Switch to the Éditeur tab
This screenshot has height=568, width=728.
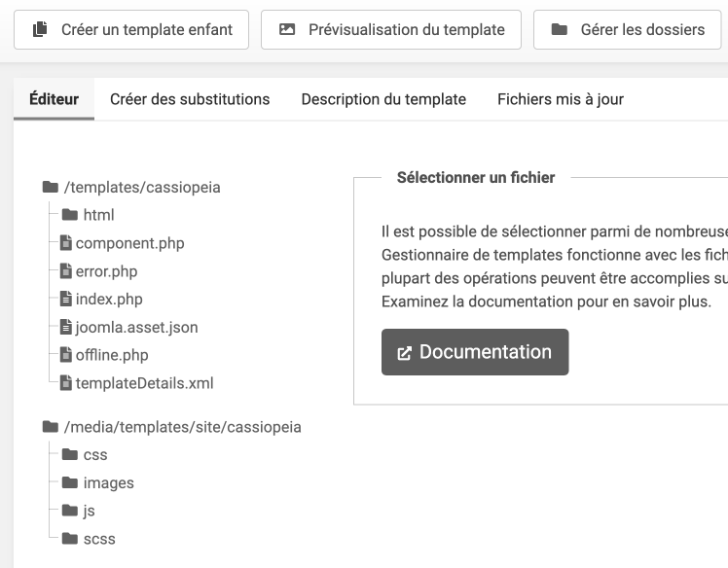point(54,99)
